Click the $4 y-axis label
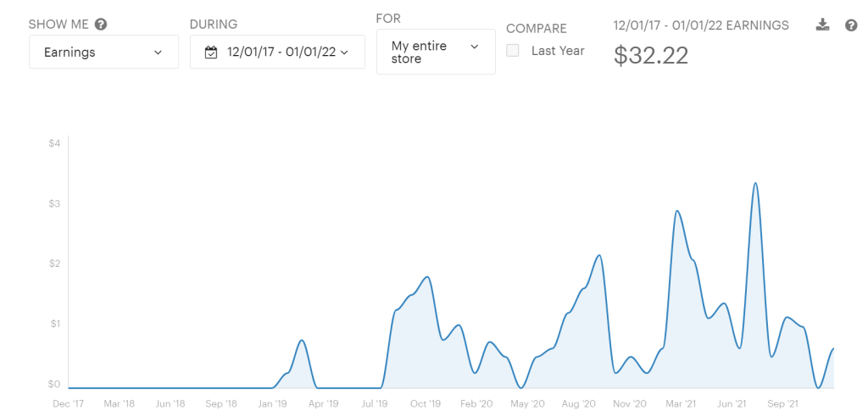The height and width of the screenshot is (416, 868). [x=54, y=143]
